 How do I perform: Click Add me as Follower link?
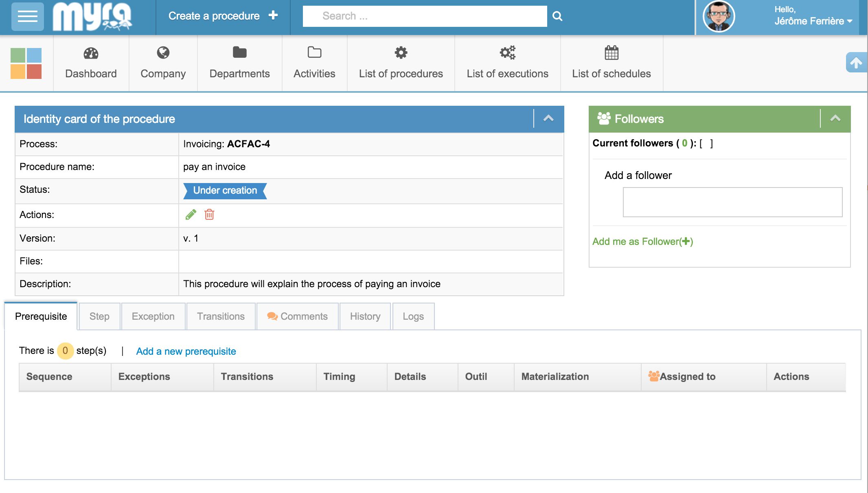pos(642,242)
